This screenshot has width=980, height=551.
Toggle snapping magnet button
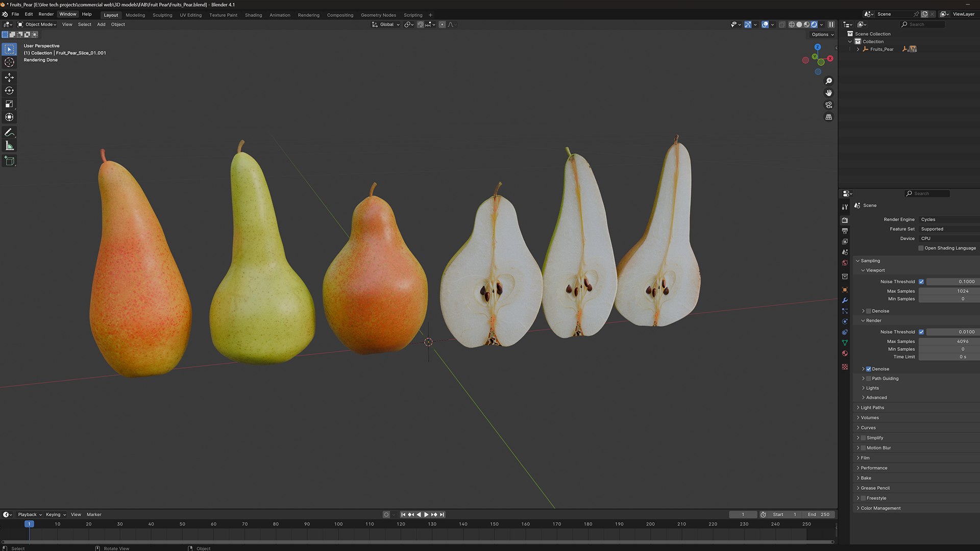pos(420,24)
